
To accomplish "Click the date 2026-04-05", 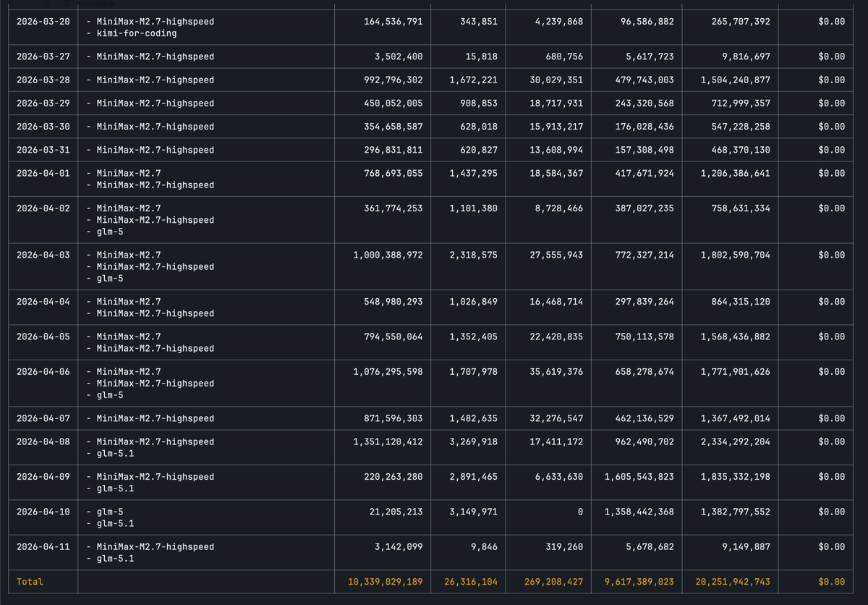I will coord(43,337).
